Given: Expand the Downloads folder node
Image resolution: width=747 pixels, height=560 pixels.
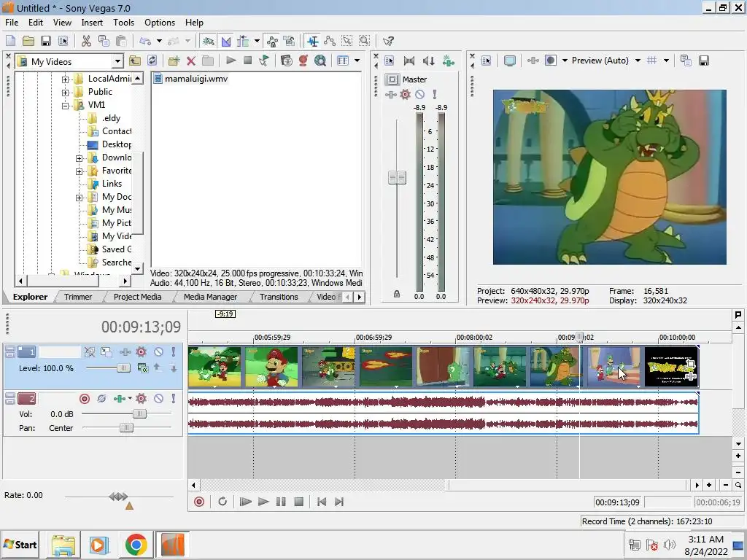Looking at the screenshot, I should 79,158.
